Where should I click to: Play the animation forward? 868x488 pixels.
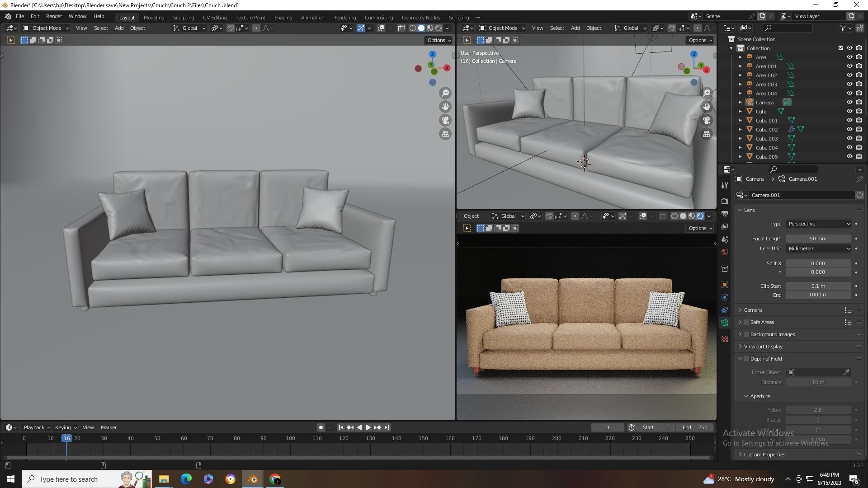(x=368, y=427)
